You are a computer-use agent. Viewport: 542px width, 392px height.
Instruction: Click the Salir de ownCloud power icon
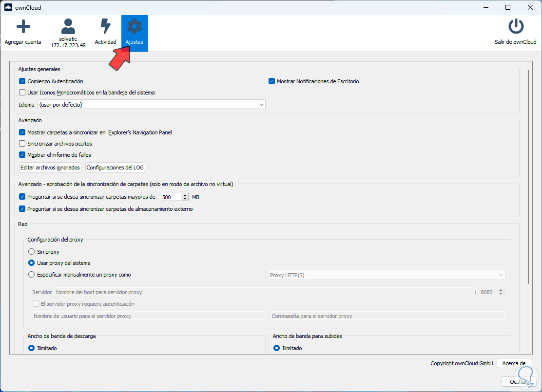516,27
